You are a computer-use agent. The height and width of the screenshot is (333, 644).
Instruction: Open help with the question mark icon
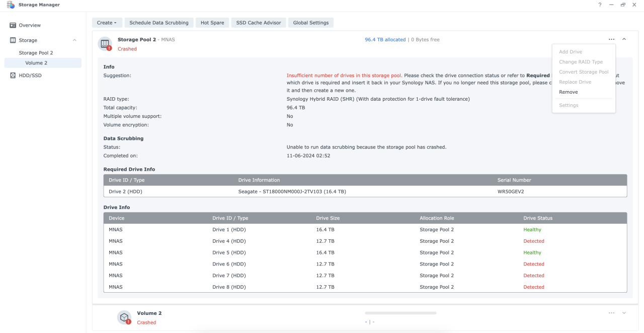[600, 5]
